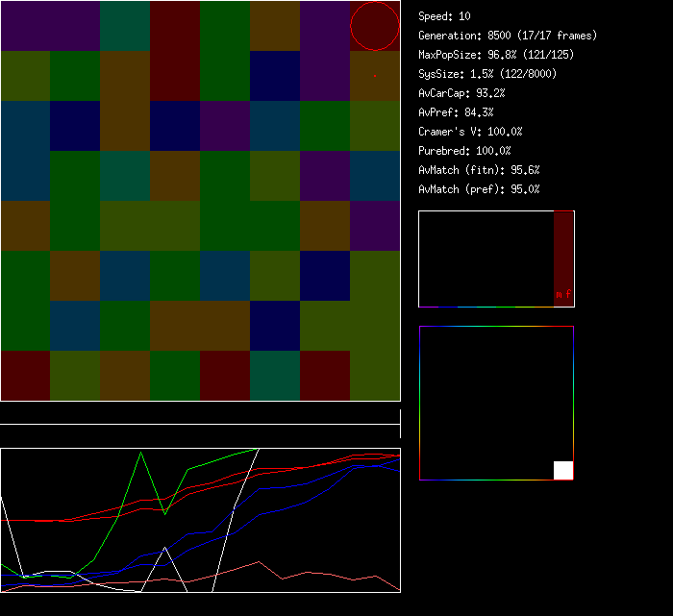Select the AvMatch (pref) 95.0% line
Screen dimensions: 673x616
[x=479, y=189]
